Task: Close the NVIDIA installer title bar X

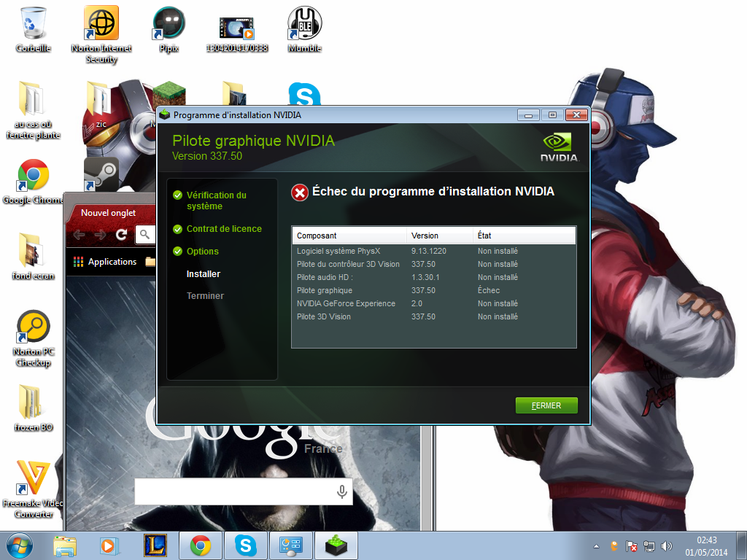Action: point(576,115)
